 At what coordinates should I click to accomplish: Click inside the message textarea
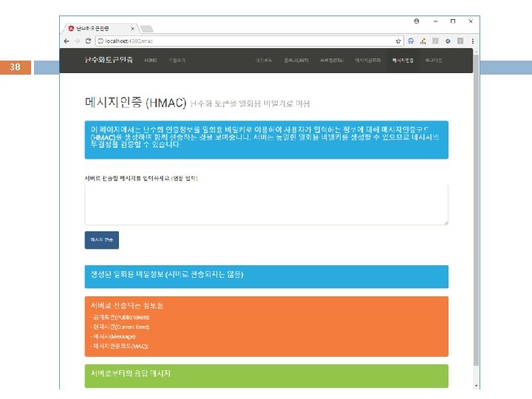[266, 205]
